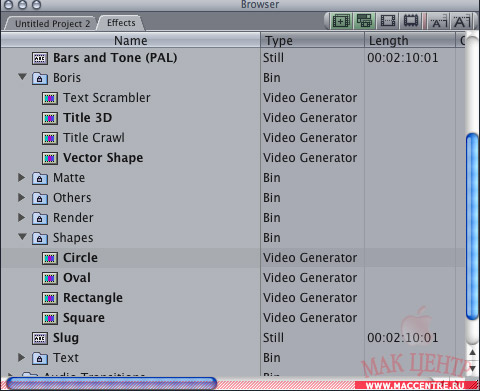
Task: Click the large text size button
Action: pos(462,22)
